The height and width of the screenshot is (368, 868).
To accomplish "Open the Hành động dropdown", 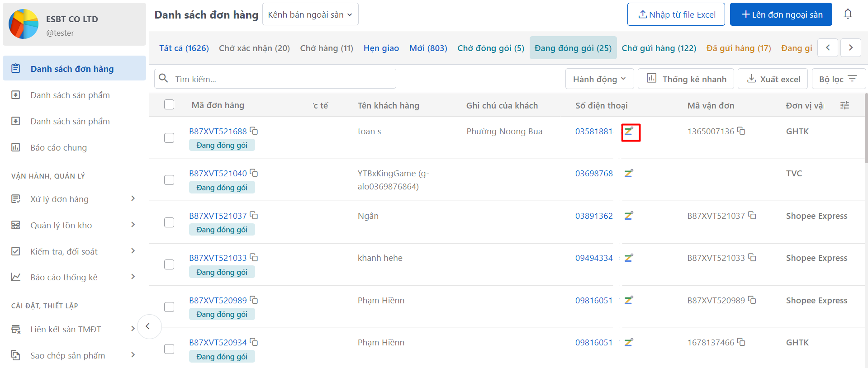I will 599,79.
